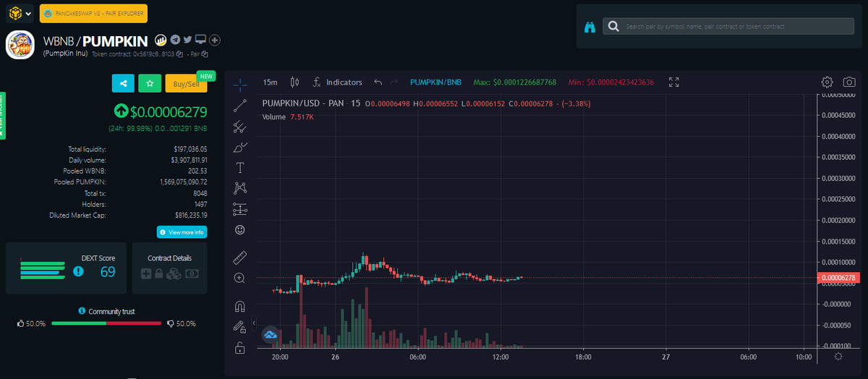Image resolution: width=868 pixels, height=379 pixels.
Task: Open the candlestick chart style selector
Action: coord(294,82)
